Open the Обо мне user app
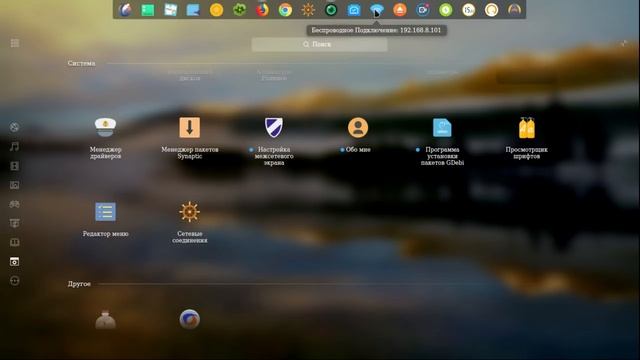This screenshot has width=640, height=360. [358, 127]
